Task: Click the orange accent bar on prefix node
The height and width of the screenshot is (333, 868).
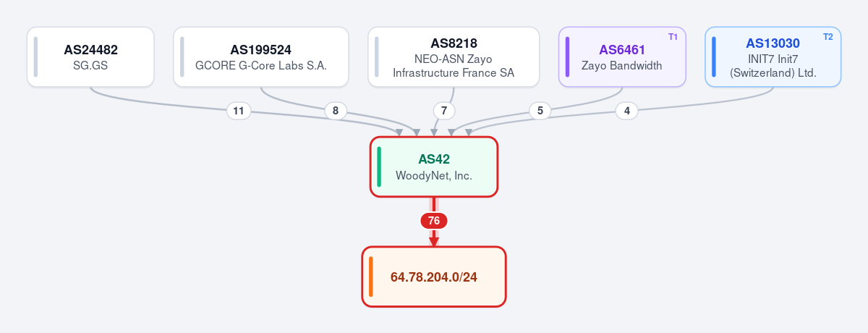Action: [x=370, y=277]
